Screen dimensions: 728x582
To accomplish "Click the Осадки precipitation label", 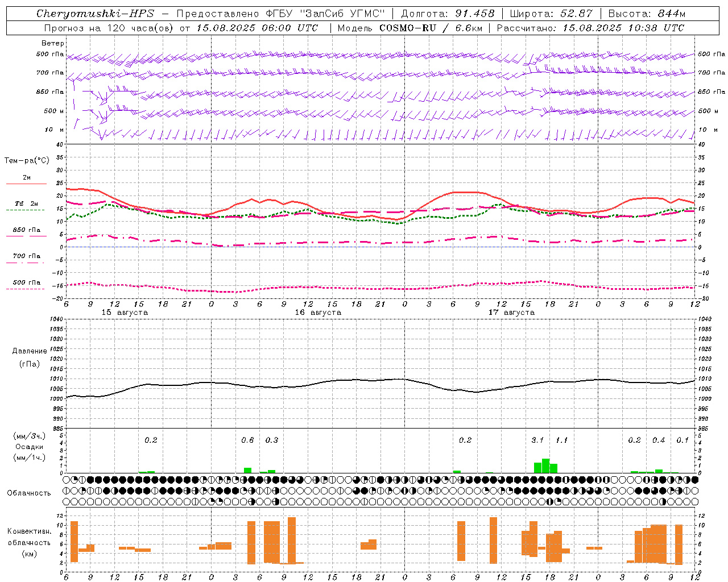I will tap(30, 447).
